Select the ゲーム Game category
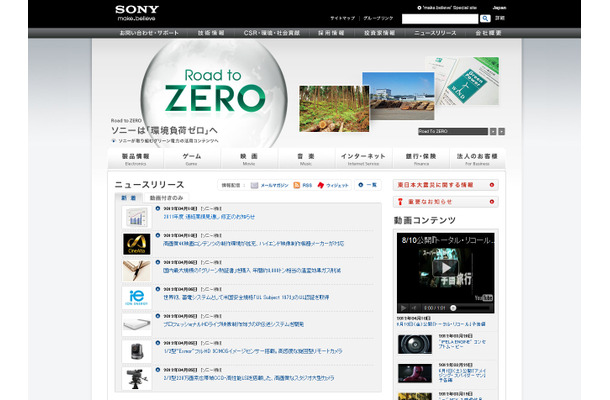 pyautogui.click(x=192, y=159)
